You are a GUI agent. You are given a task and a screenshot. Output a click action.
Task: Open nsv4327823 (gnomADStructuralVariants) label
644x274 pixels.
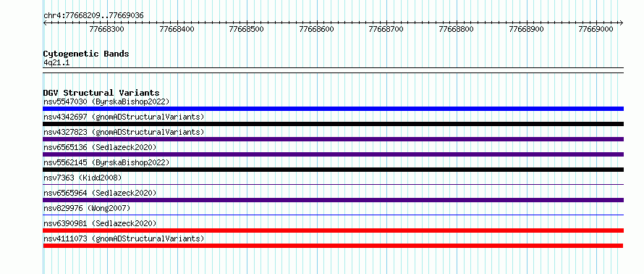click(124, 132)
